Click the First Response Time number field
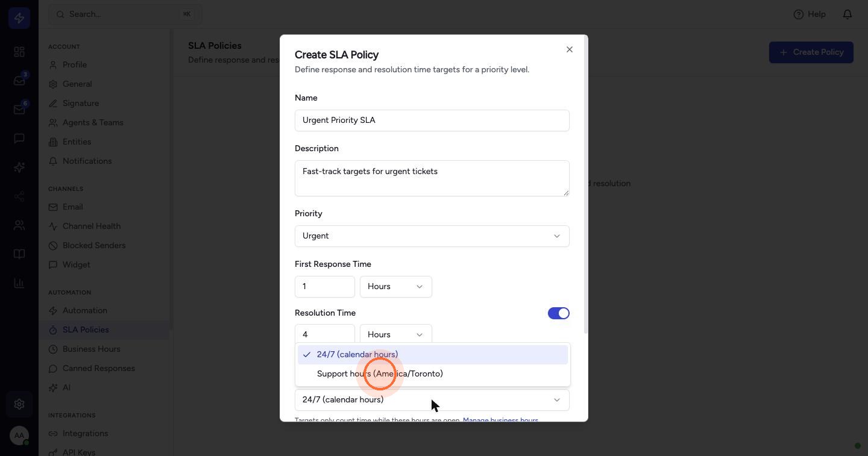Screen dimensions: 868x456 (x=325, y=287)
